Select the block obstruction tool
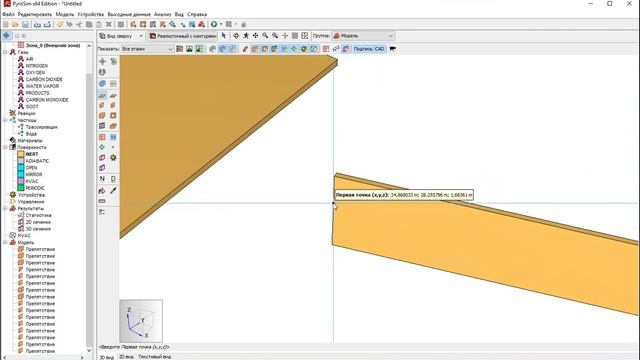Screen dimensions: 640x360 [x=102, y=116]
